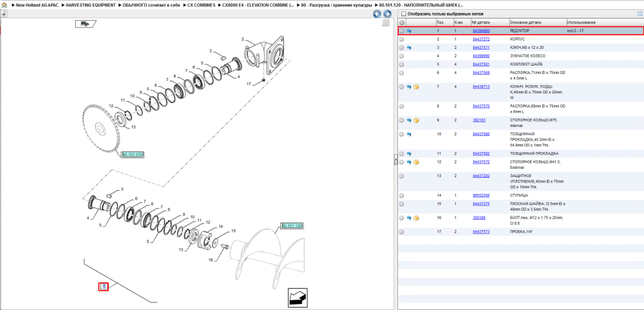This screenshot has height=310, width=644.
Task: Click the vehicle icon above the diagram
Action: [x=86, y=24]
